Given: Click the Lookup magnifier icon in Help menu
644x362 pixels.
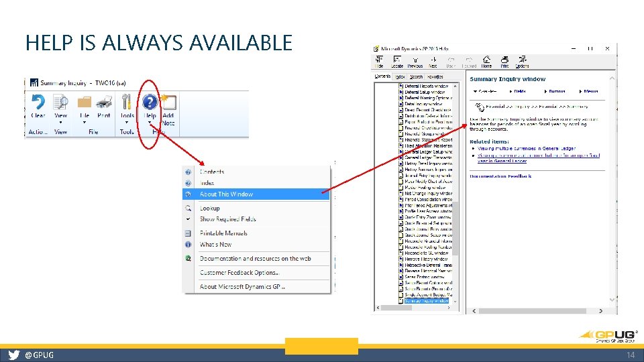Looking at the screenshot, I should point(188,208).
